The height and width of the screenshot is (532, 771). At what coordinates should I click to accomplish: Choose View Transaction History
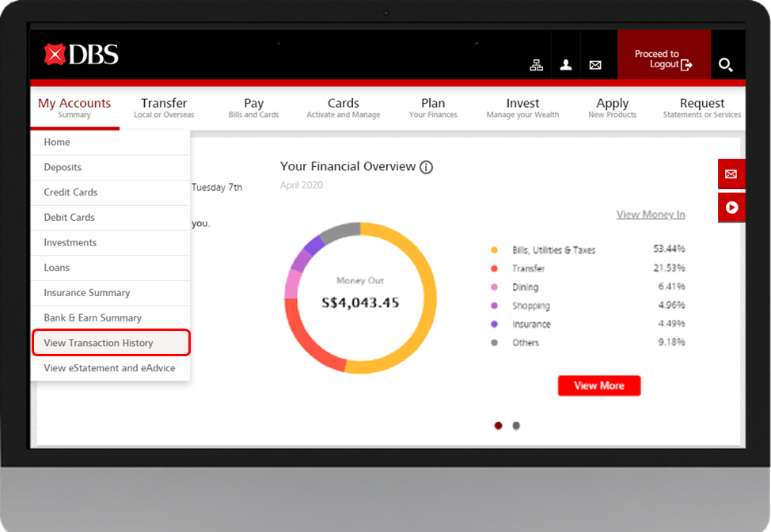[111, 343]
